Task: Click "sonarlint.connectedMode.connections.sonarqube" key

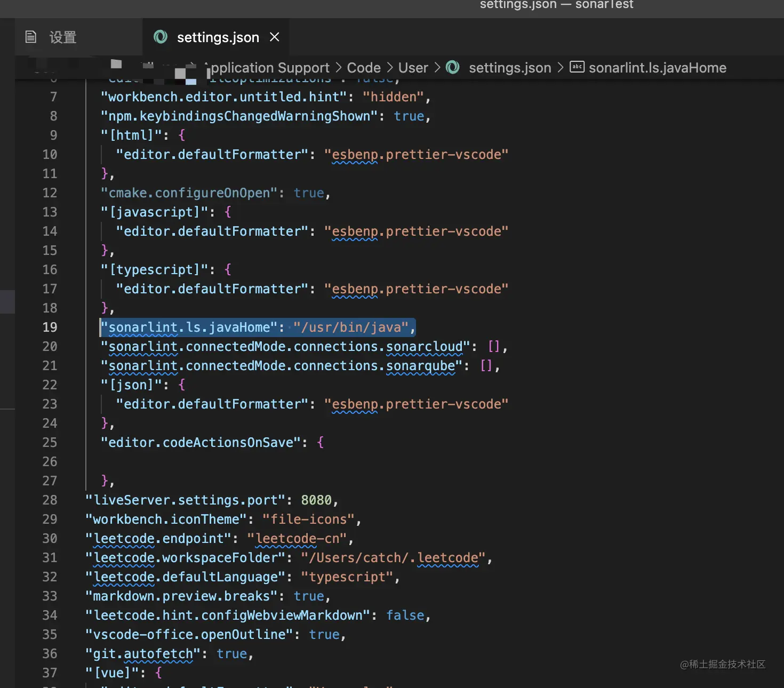Action: tap(282, 366)
